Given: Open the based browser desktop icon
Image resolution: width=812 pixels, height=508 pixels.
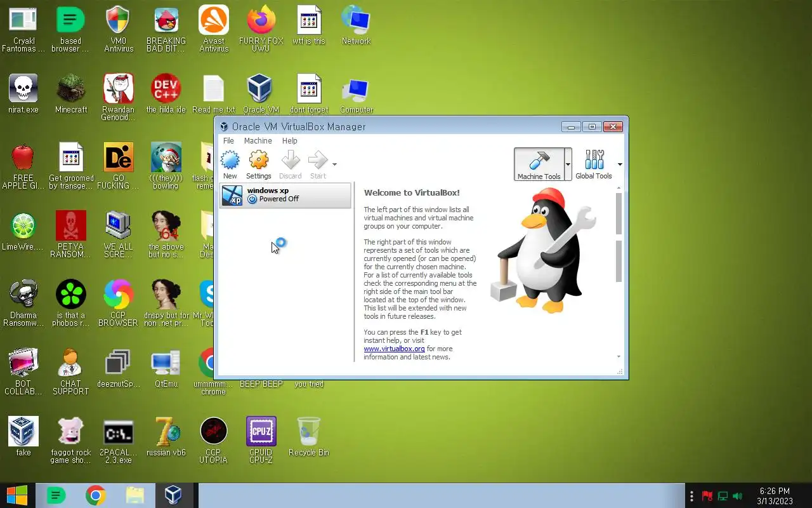Looking at the screenshot, I should click(x=70, y=29).
